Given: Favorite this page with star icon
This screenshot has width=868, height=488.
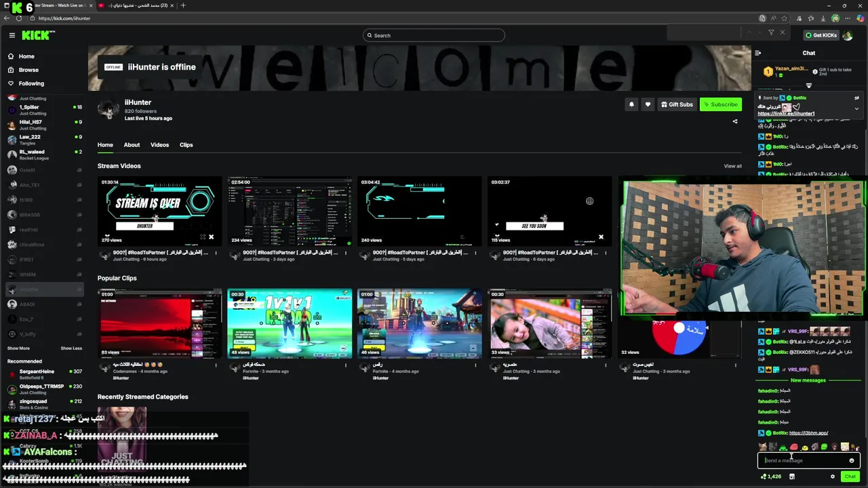Looking at the screenshot, I should point(785,18).
